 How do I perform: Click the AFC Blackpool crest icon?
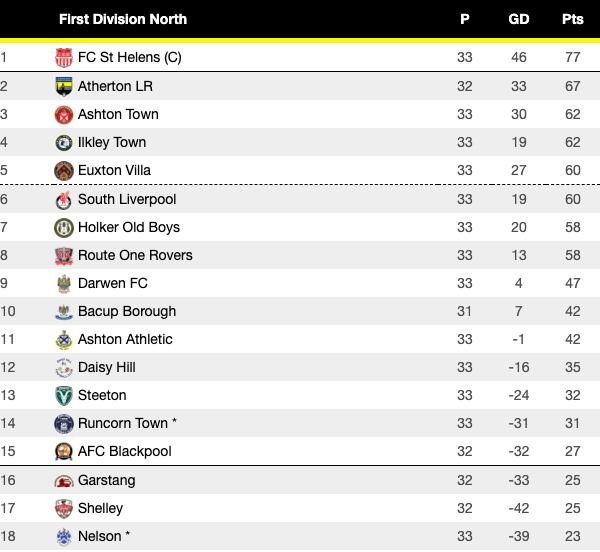(x=64, y=451)
